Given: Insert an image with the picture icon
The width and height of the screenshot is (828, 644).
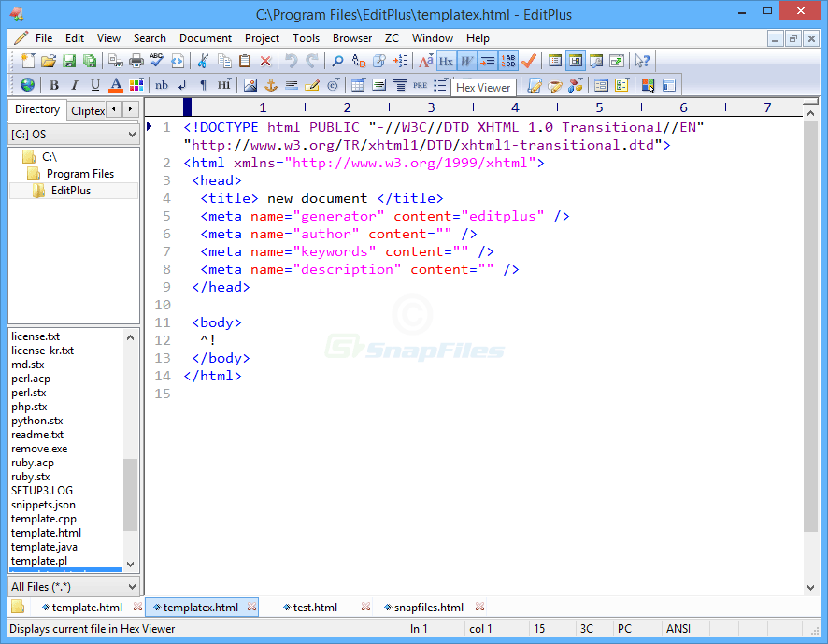Looking at the screenshot, I should [x=250, y=85].
